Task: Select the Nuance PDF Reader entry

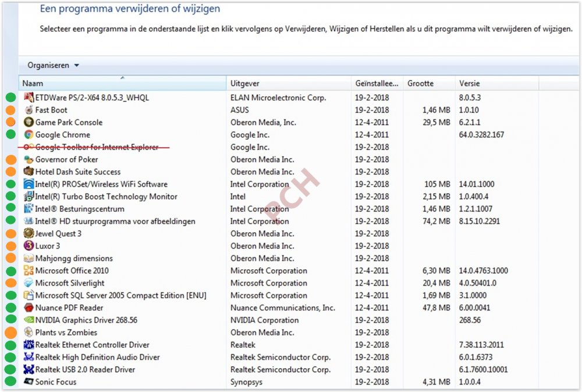Action: pos(69,308)
